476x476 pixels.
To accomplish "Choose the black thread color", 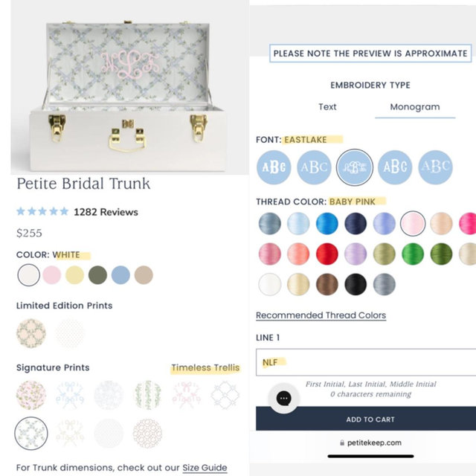I will (356, 284).
